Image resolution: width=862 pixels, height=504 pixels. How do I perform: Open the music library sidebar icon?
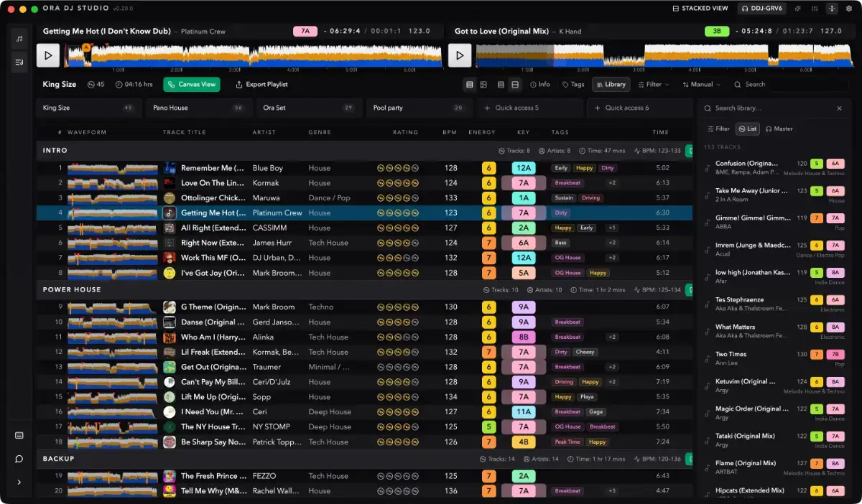tap(19, 39)
